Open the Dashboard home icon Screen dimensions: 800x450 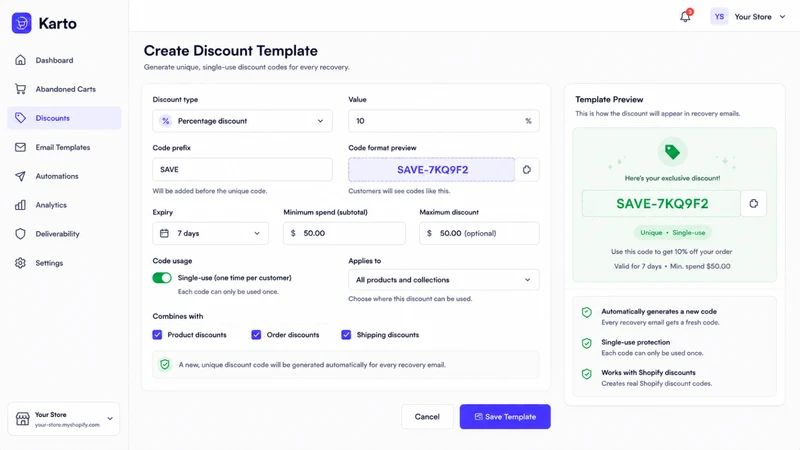pyautogui.click(x=20, y=60)
